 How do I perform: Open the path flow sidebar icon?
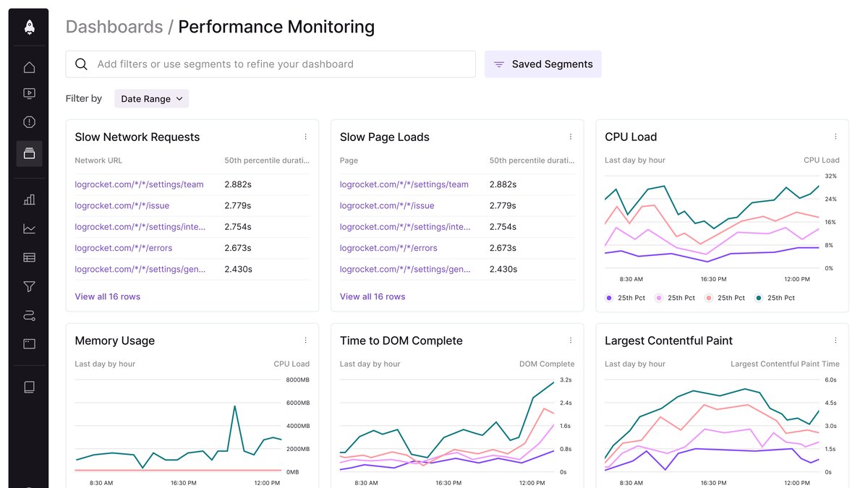pyautogui.click(x=29, y=315)
